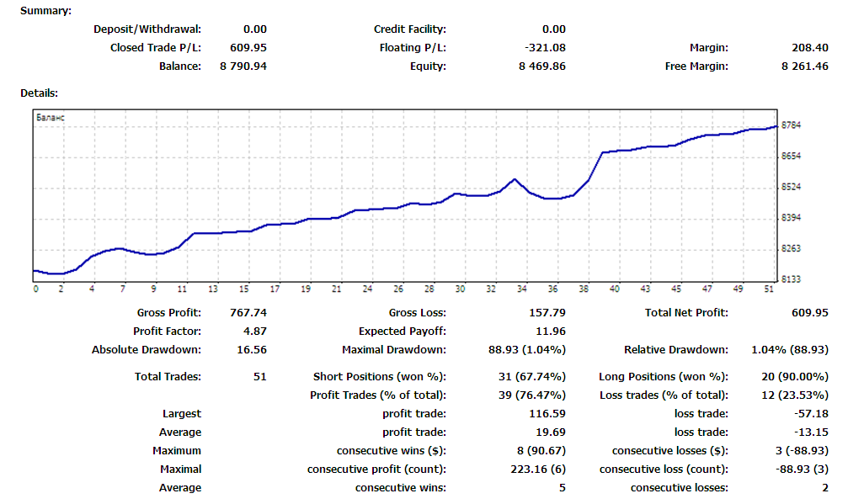Select the Equity value 8 469.86
848x504 pixels.
542,66
